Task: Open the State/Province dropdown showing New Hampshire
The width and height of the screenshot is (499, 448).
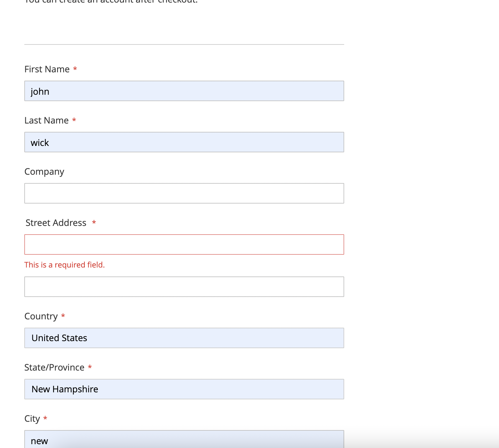Action: pos(184,389)
